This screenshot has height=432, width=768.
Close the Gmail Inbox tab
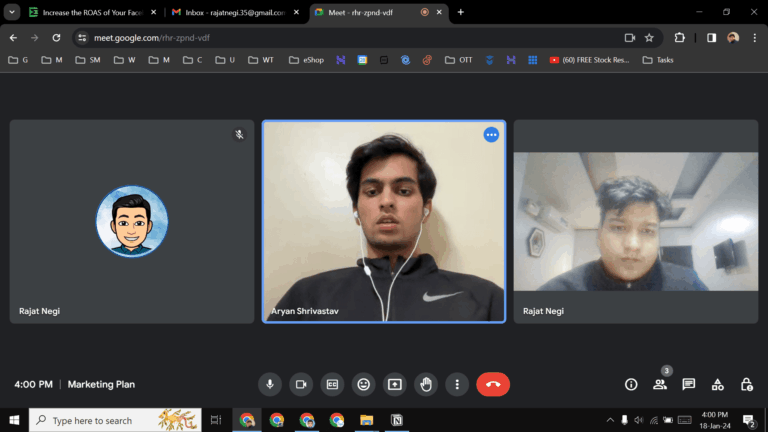click(296, 12)
